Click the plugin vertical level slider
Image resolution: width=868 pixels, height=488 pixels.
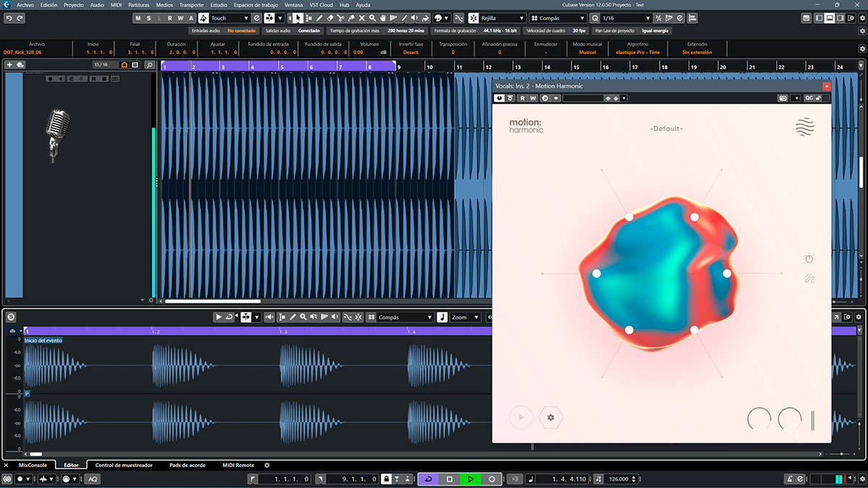pos(813,419)
